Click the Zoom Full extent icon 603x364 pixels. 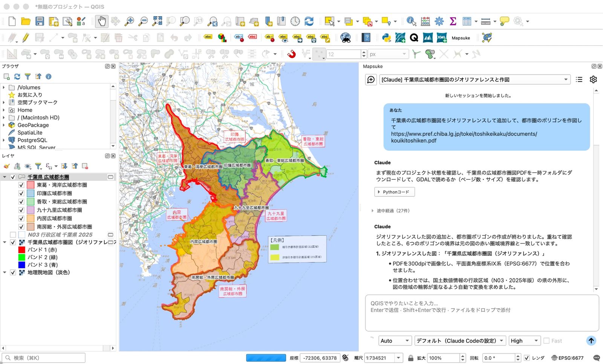coord(157,21)
